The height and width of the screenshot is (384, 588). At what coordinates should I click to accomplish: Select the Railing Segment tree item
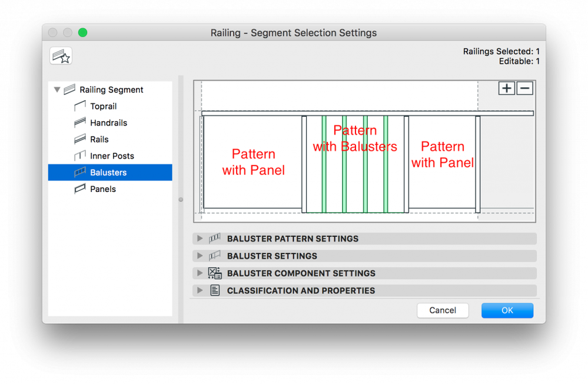pos(111,90)
